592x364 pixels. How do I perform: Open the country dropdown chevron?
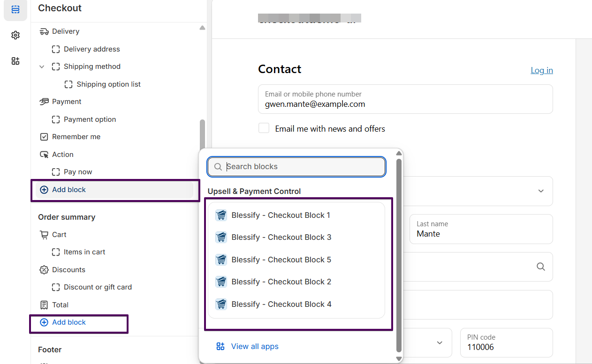pos(540,191)
